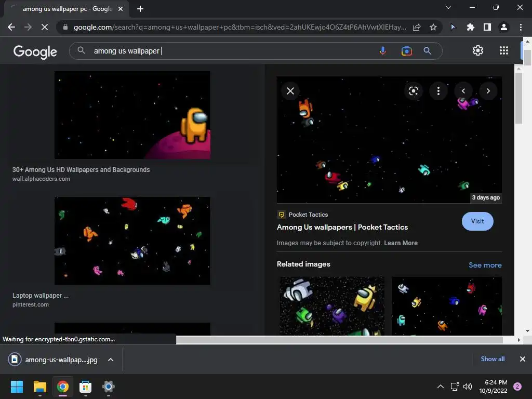Click the page vertical scrollbar thumb
The width and height of the screenshot is (532, 399).
click(527, 57)
